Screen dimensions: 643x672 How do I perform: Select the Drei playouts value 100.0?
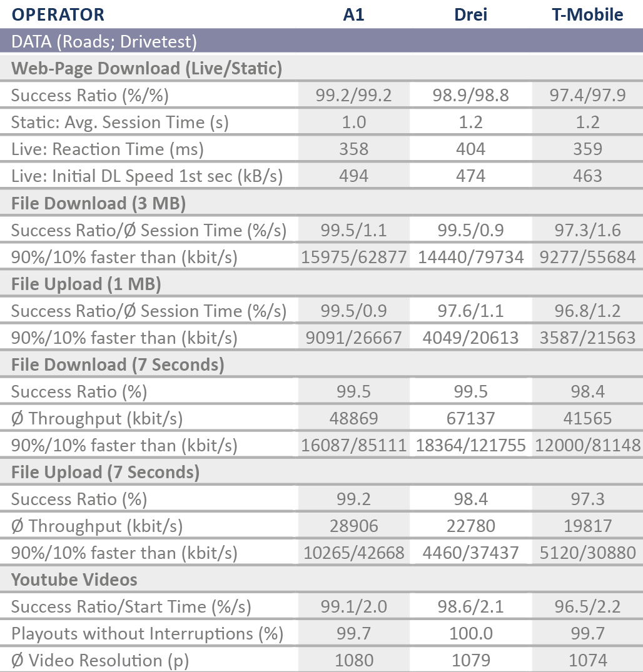[x=470, y=634]
